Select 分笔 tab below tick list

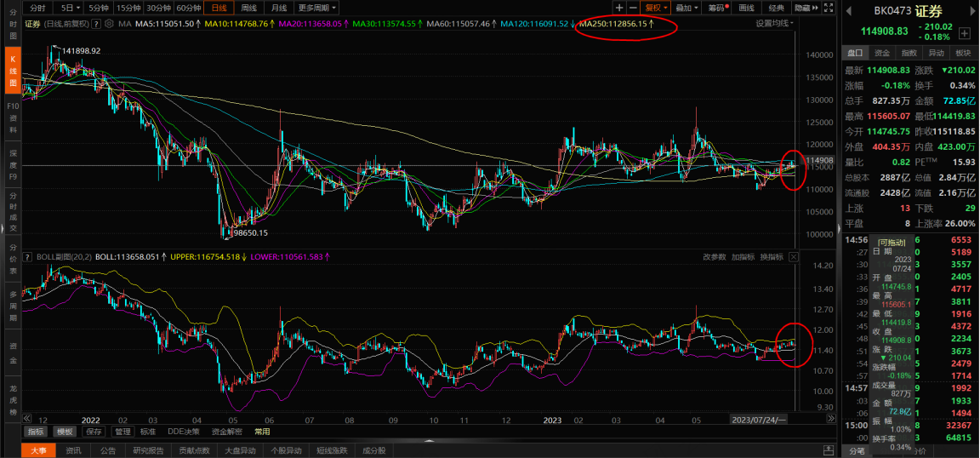point(857,450)
